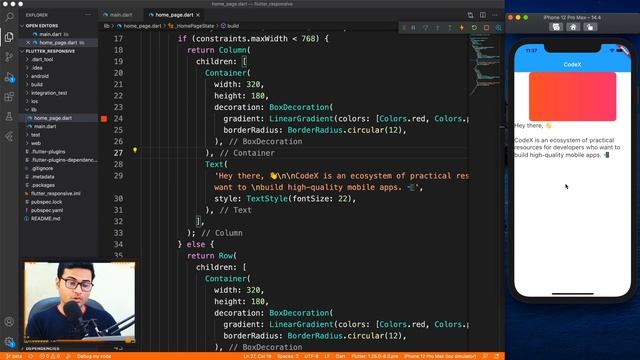
Task: Toggle the breakpoint on line 24
Action: [x=104, y=118]
